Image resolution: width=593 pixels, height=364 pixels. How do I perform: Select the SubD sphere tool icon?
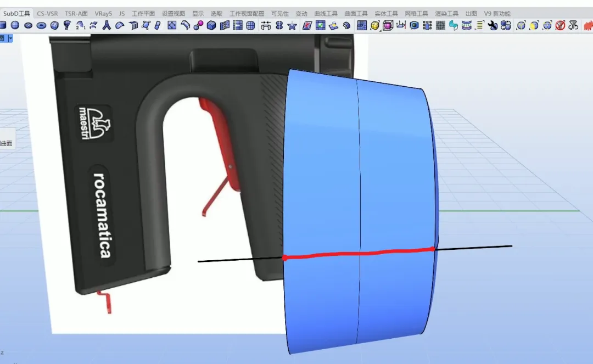pyautogui.click(x=15, y=25)
